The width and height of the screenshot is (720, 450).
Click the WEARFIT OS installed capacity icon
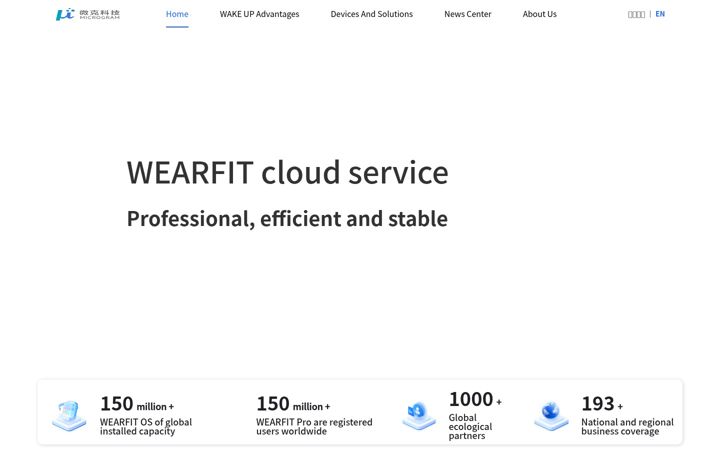[69, 416]
